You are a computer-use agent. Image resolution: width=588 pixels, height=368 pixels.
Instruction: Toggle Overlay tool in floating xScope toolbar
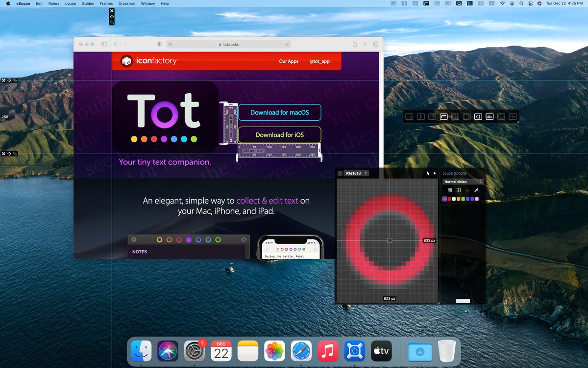[x=455, y=117]
